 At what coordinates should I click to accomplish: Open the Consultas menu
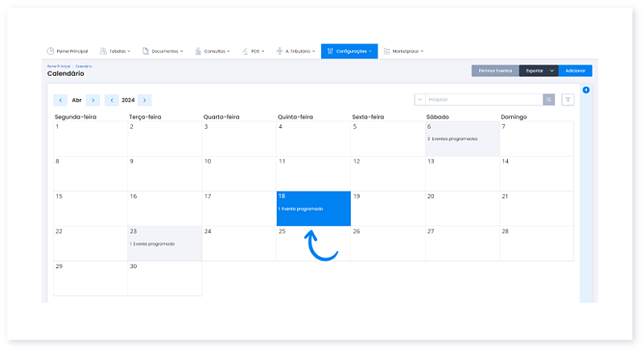click(214, 51)
